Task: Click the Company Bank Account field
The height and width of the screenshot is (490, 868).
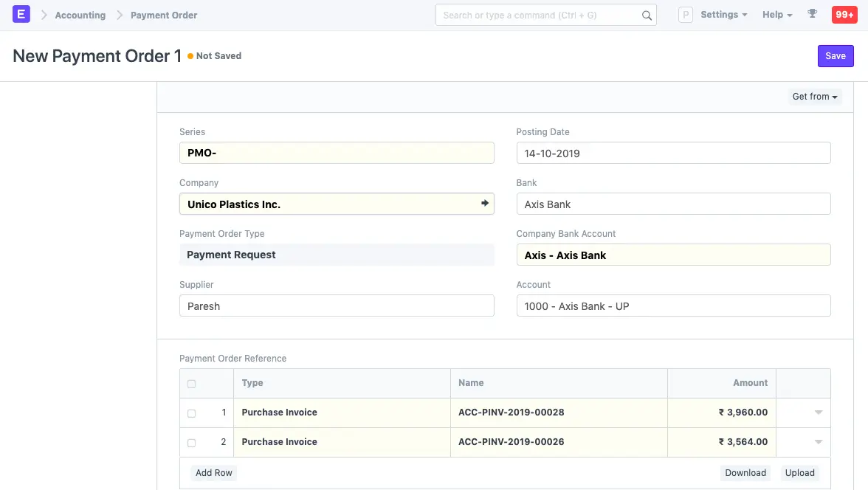Action: (x=673, y=255)
